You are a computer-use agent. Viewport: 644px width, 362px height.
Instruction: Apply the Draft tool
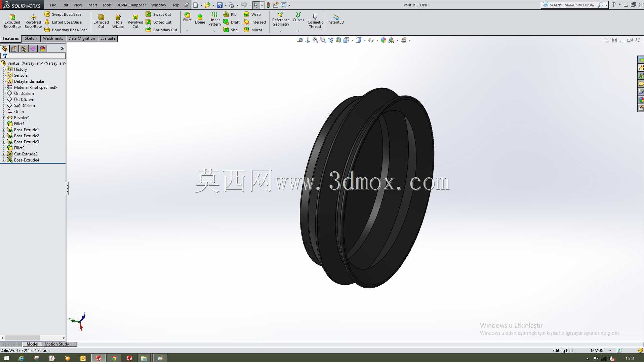(x=232, y=22)
